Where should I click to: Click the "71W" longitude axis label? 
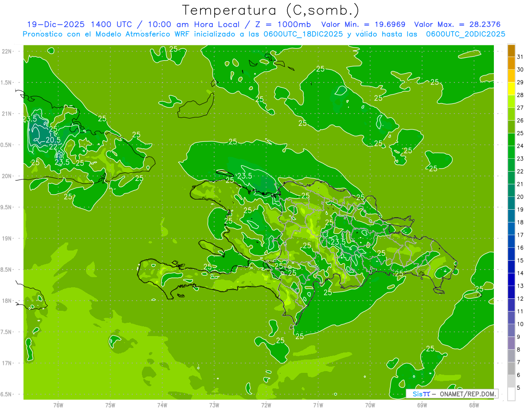click(318, 405)
